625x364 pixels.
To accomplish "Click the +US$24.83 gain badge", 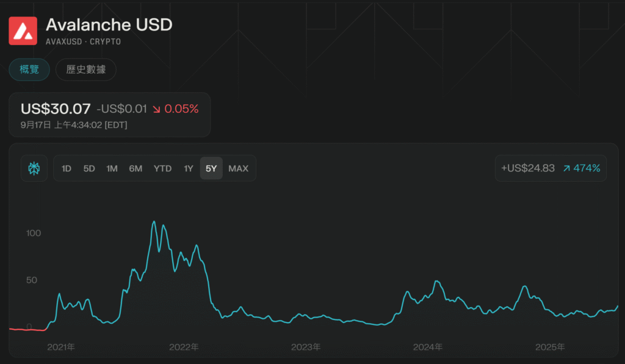I will [527, 168].
